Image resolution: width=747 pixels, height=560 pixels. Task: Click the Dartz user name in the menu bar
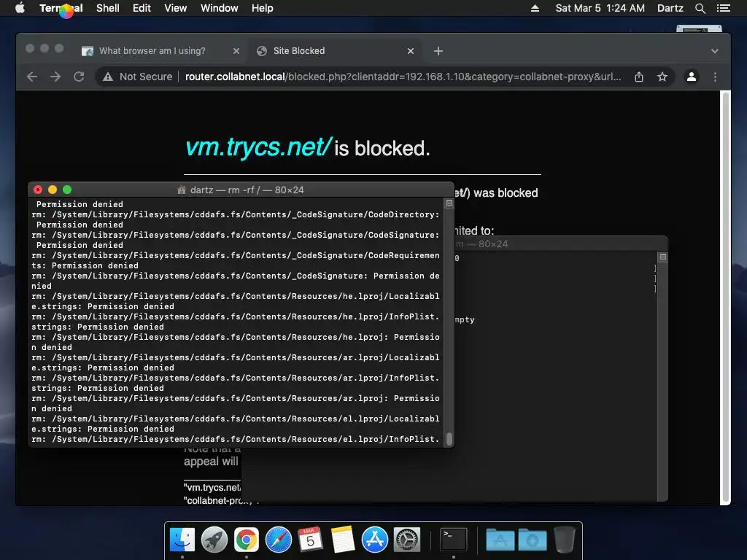point(670,8)
